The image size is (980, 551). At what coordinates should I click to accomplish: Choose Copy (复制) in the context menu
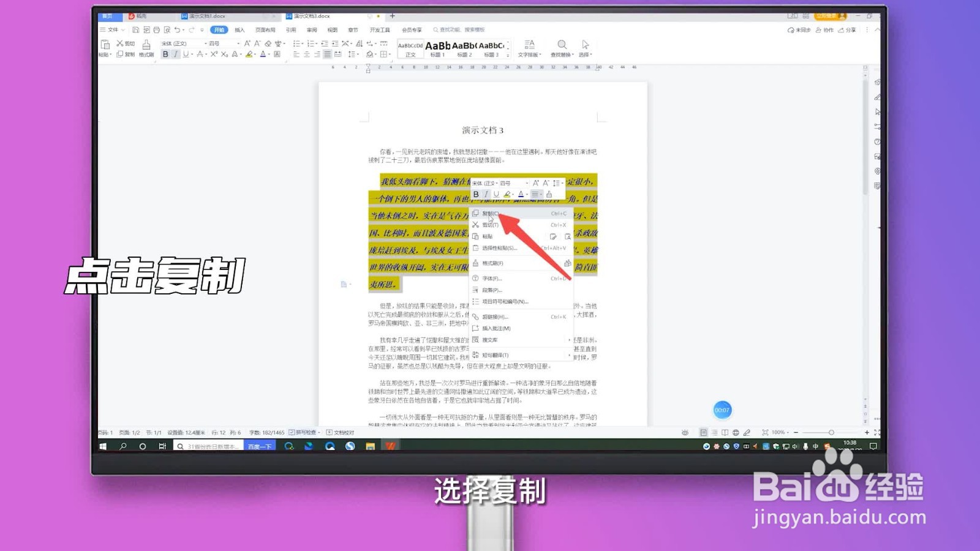521,213
